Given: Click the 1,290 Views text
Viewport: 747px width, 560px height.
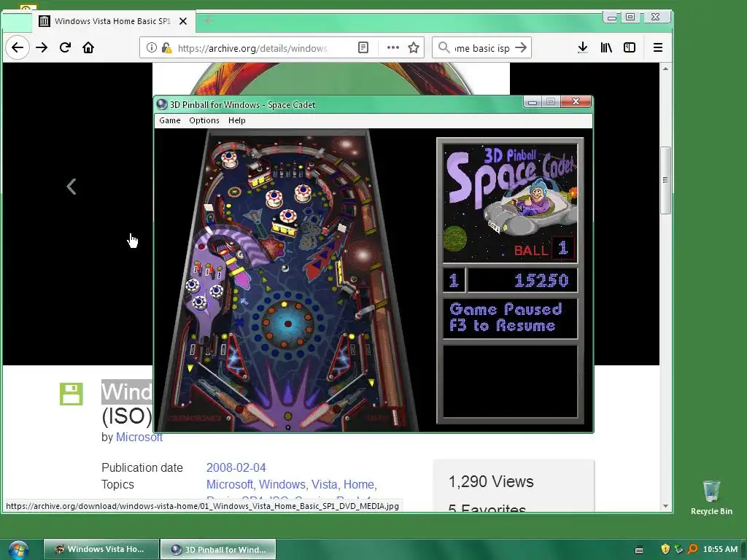Looking at the screenshot, I should [x=491, y=481].
